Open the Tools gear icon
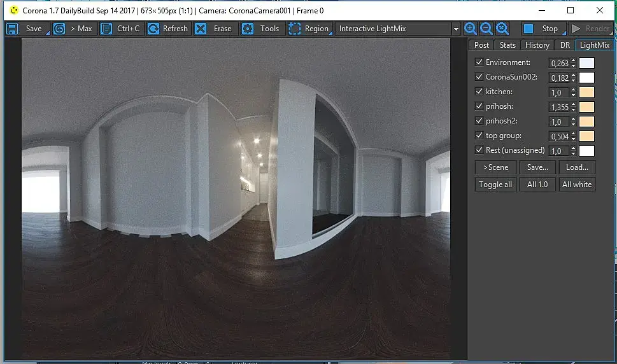Image resolution: width=617 pixels, height=364 pixels. 248,29
